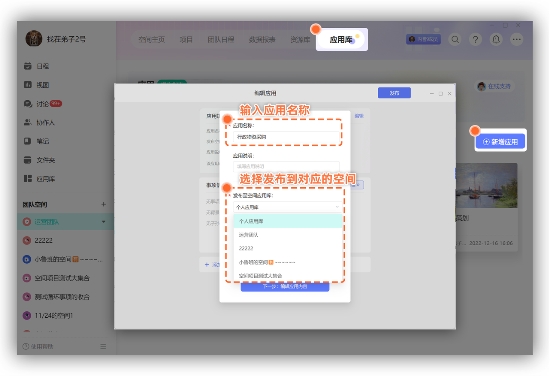Open the 文件夹 folder icon in sidebar
This screenshot has width=550, height=376.
[x=28, y=160]
